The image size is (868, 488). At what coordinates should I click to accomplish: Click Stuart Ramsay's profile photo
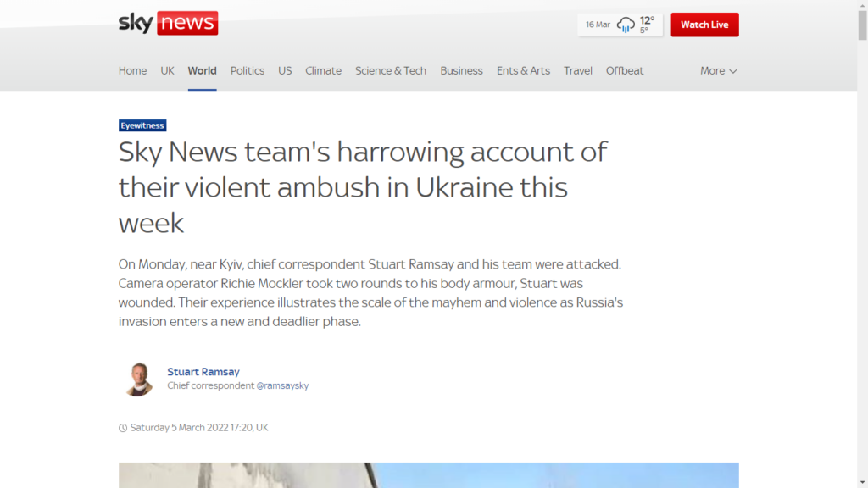coord(138,379)
